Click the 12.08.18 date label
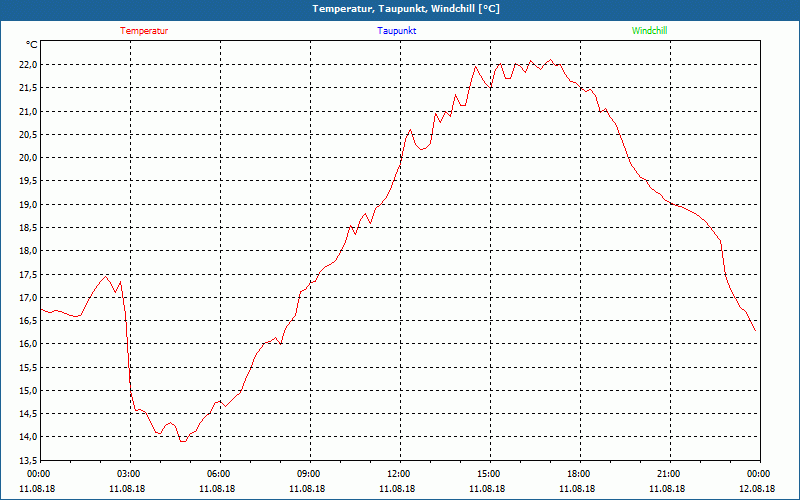Screen dimensions: 800x500 tap(757, 489)
